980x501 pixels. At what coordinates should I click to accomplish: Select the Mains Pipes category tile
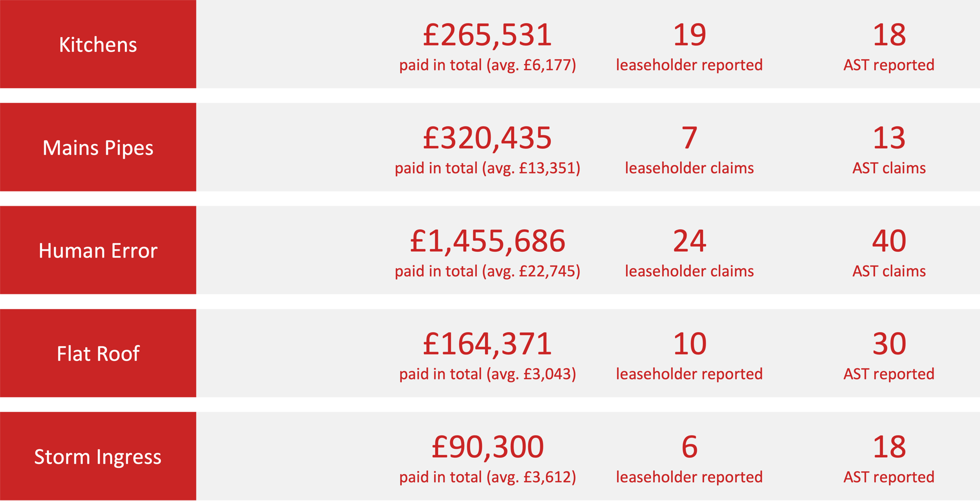coord(98,147)
